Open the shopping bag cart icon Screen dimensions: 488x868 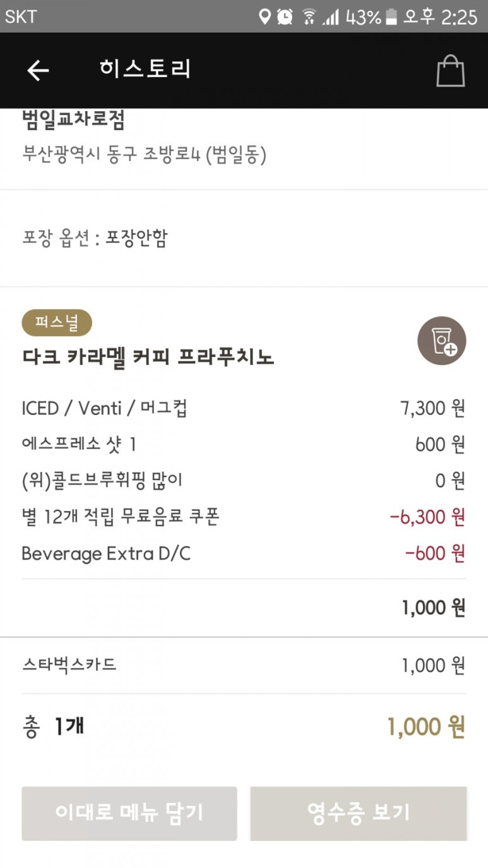coord(450,71)
